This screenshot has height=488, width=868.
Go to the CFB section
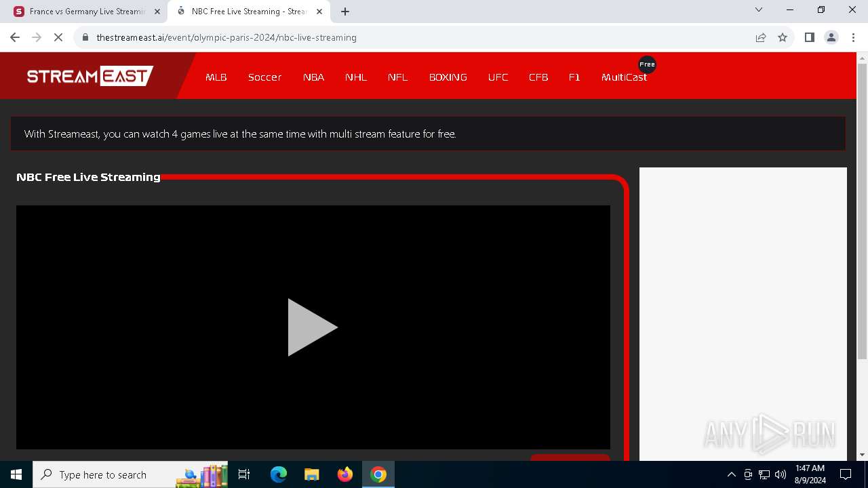(x=538, y=77)
